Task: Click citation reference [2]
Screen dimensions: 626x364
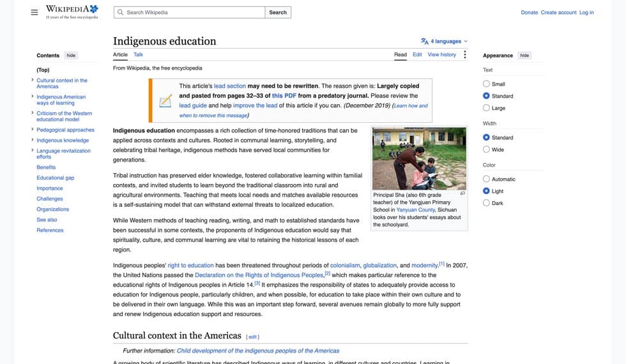Action: [x=327, y=273]
